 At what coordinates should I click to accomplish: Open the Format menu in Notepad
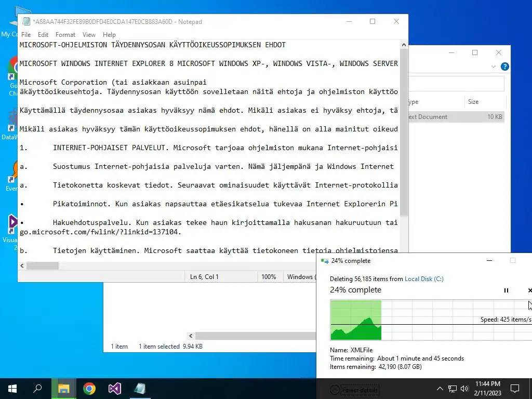pyautogui.click(x=65, y=35)
